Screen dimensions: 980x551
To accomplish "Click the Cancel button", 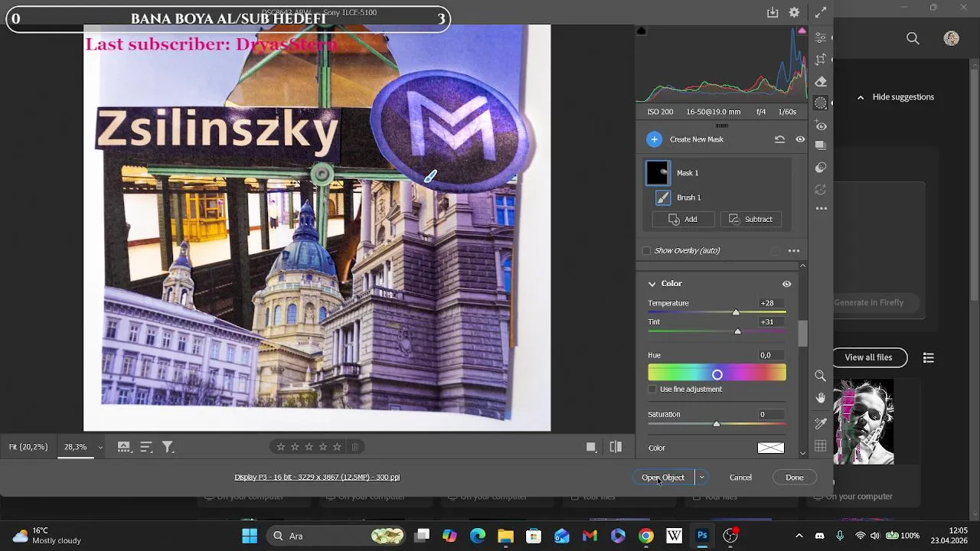I will [740, 478].
